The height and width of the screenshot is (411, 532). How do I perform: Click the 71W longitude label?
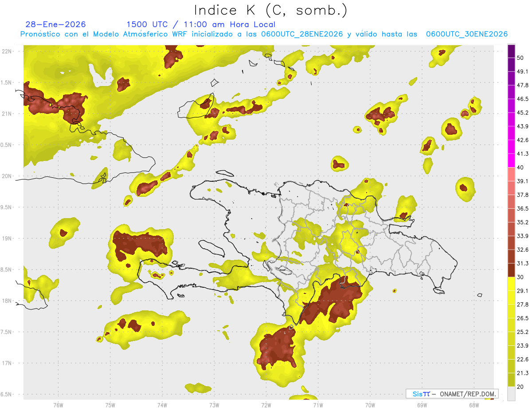click(x=318, y=405)
